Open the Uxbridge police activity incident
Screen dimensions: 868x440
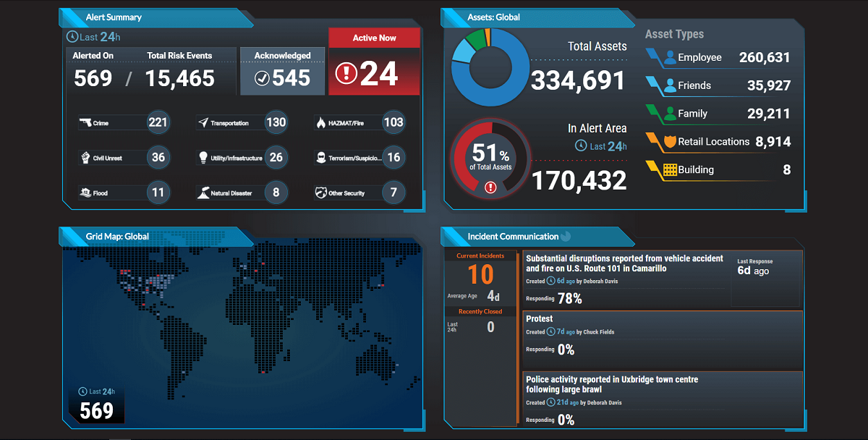click(x=612, y=384)
